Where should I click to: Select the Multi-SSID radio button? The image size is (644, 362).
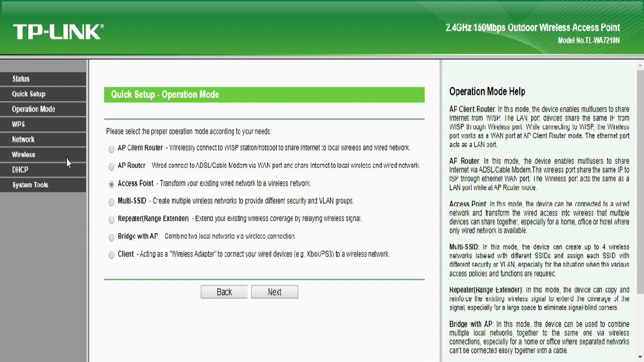111,202
